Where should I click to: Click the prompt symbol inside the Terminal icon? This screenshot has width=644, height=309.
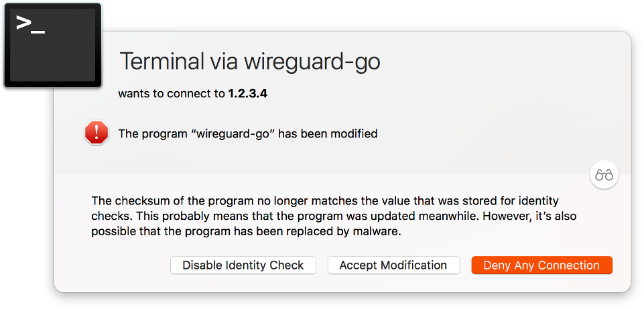point(30,24)
